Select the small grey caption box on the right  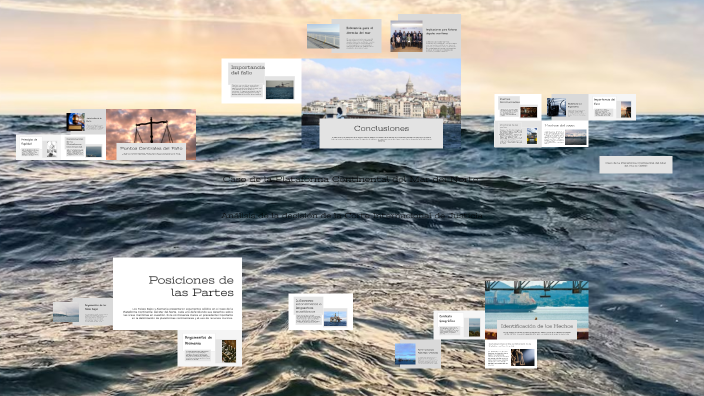(x=636, y=165)
